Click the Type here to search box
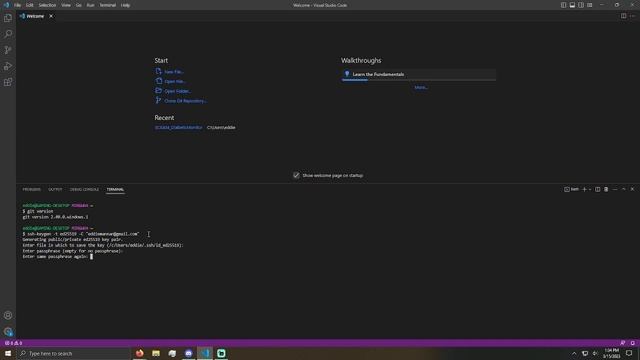The image size is (640, 360). click(73, 353)
